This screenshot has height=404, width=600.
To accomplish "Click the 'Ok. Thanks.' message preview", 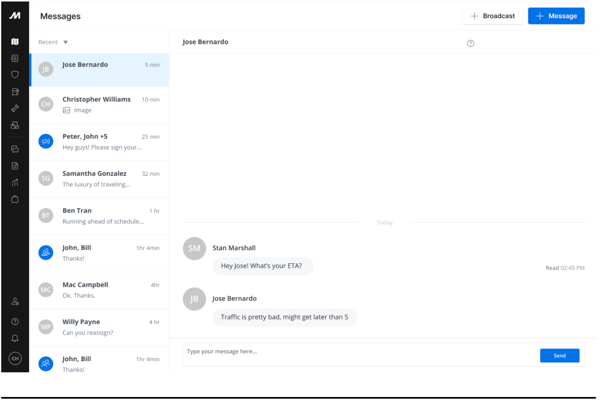I will pyautogui.click(x=79, y=296).
